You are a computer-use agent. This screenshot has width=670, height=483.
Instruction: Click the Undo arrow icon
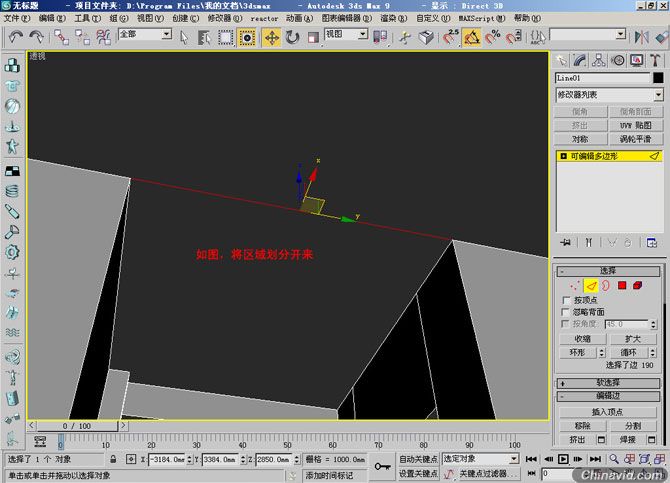pyautogui.click(x=15, y=37)
